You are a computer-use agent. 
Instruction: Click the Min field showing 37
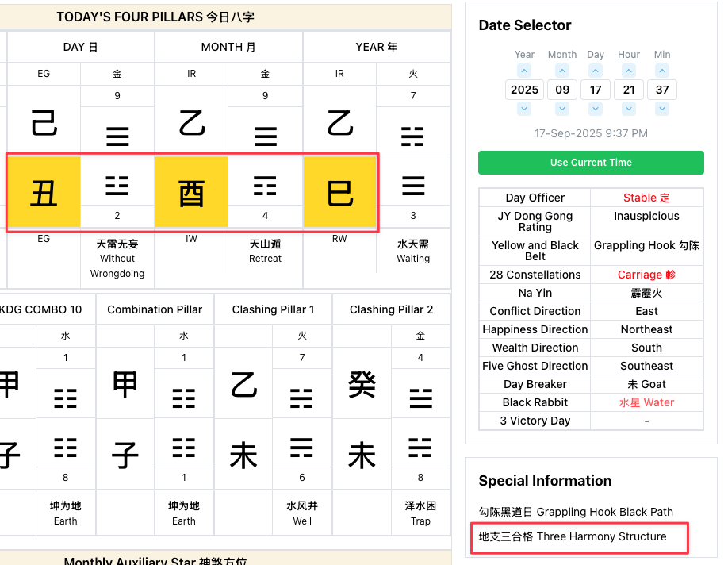point(662,90)
